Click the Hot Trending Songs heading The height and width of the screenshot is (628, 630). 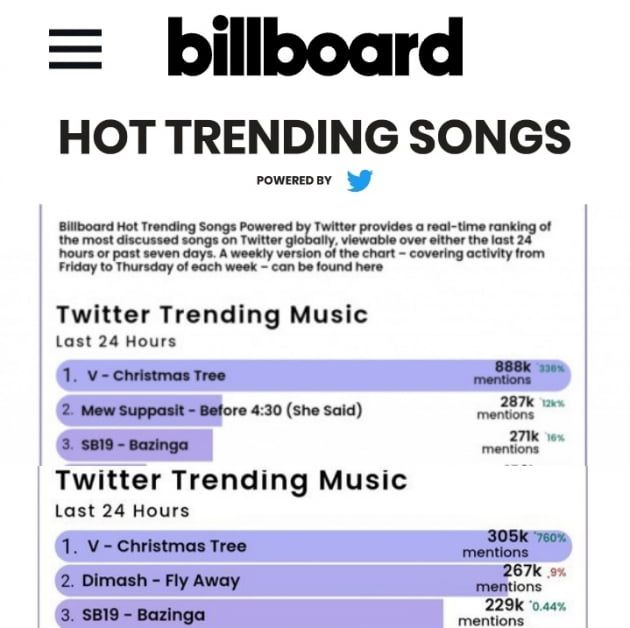click(x=315, y=136)
